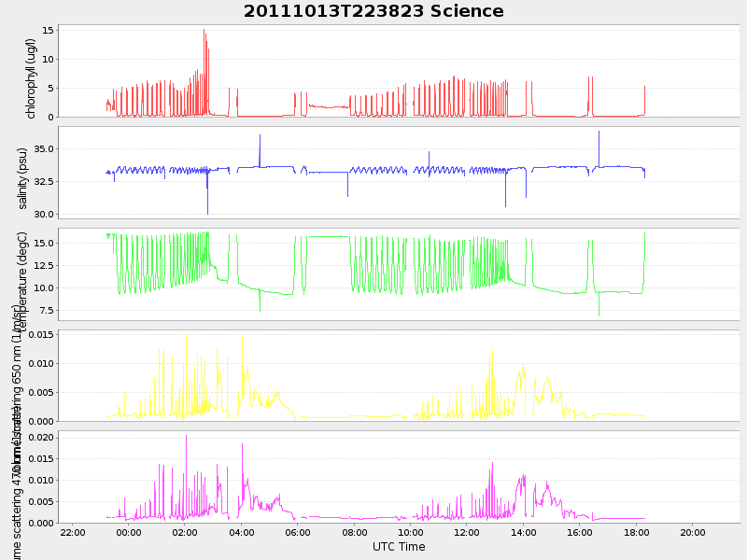Click the 18:00 time axis tick label

[x=637, y=532]
